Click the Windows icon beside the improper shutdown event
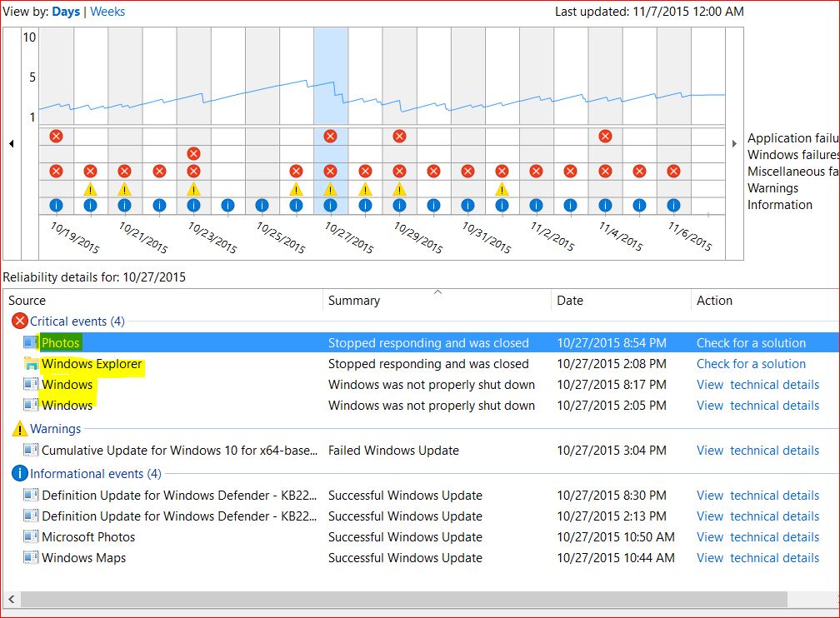The image size is (840, 618). tap(32, 384)
